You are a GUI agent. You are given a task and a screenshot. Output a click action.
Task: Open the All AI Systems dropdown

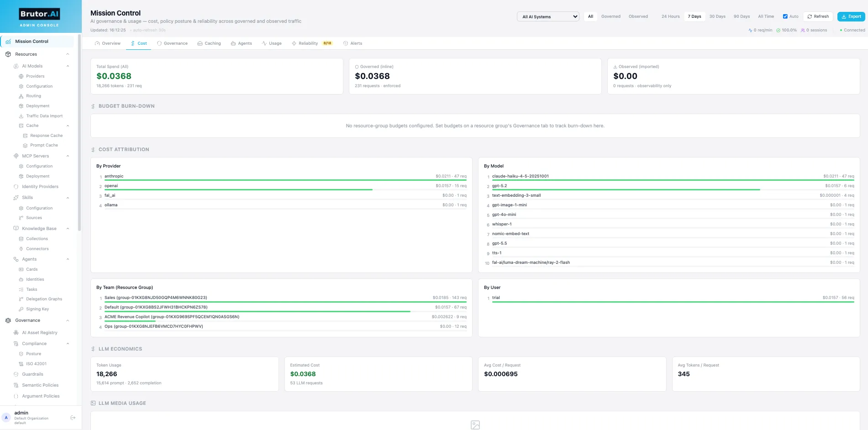548,16
